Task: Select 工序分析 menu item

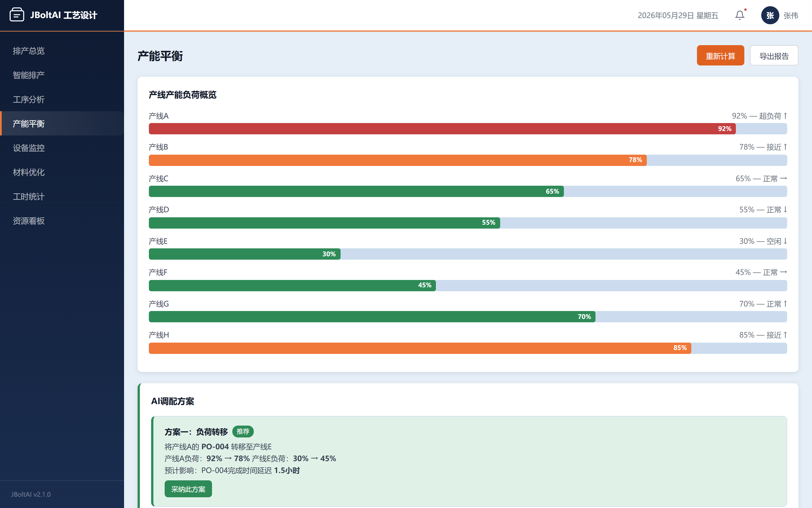Action: [62, 99]
